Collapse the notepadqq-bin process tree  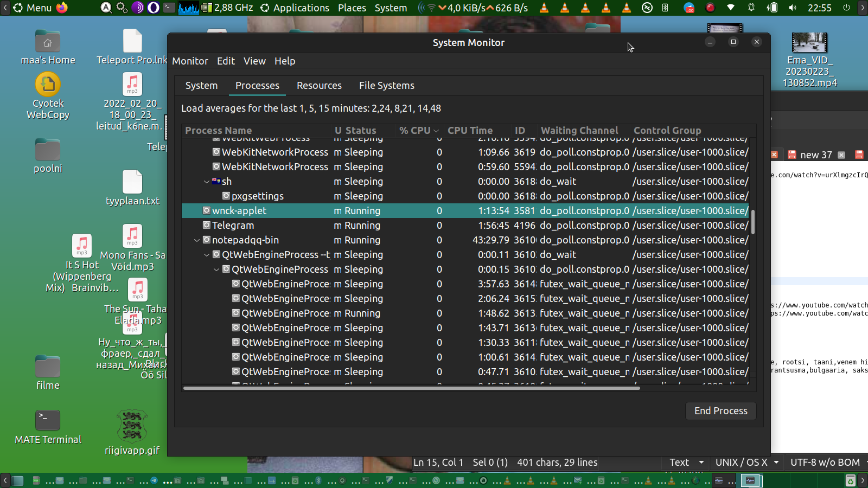[197, 240]
